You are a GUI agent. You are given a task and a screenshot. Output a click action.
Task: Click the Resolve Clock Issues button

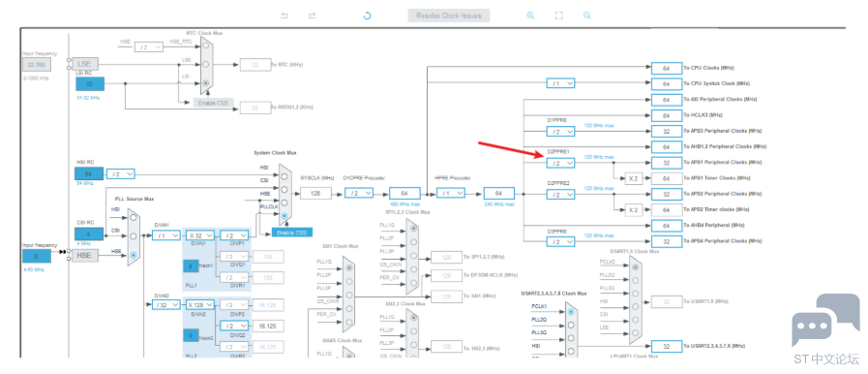click(x=449, y=16)
